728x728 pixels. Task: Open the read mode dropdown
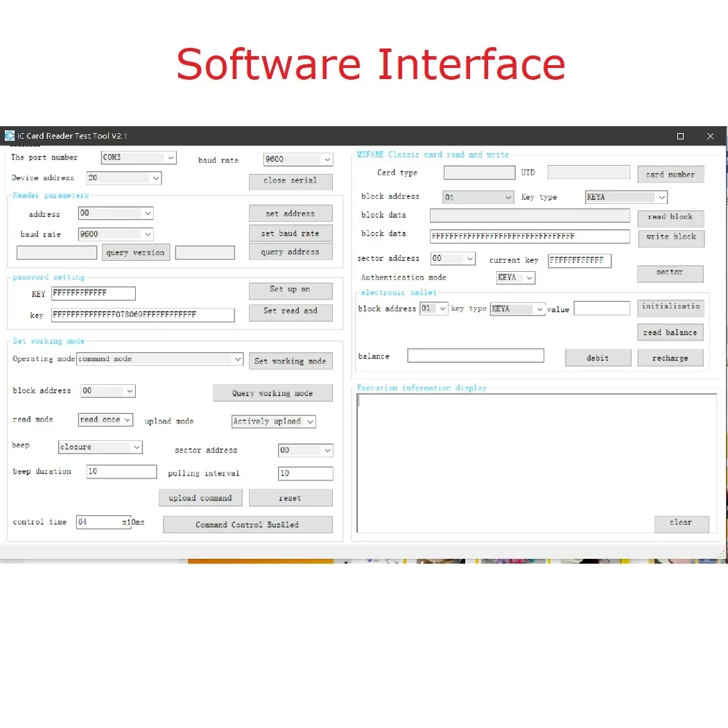pyautogui.click(x=127, y=420)
